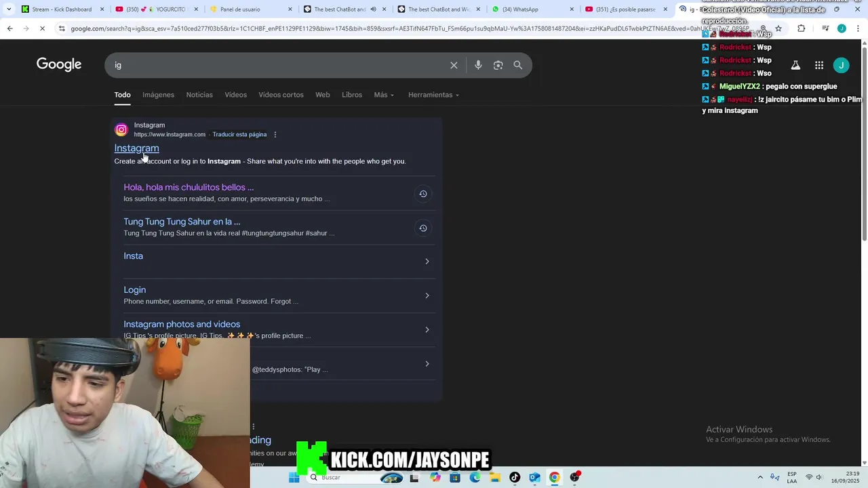This screenshot has height=488, width=868.
Task: Open Microsoft Edge from the taskbar
Action: (x=475, y=477)
